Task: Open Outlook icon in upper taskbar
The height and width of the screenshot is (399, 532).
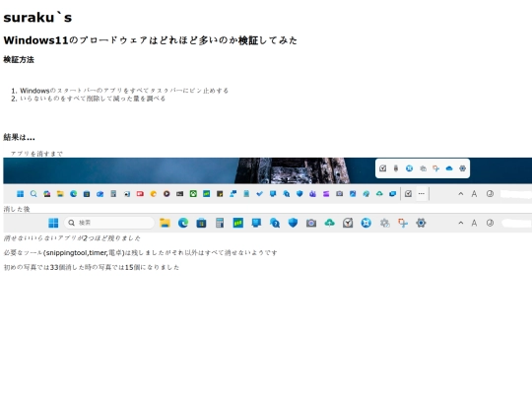Action: pos(100,194)
